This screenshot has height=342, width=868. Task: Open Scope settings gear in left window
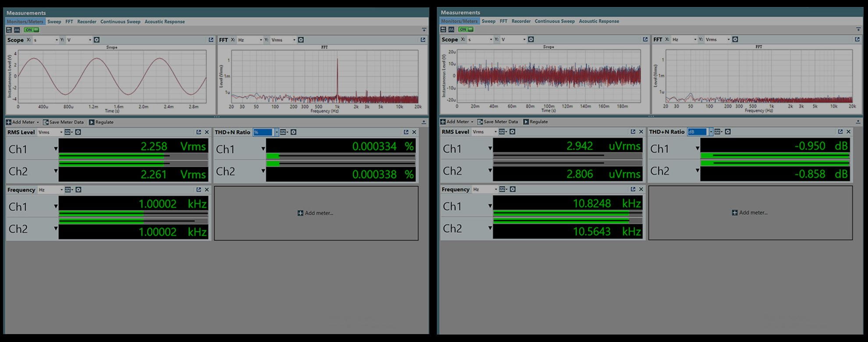97,40
